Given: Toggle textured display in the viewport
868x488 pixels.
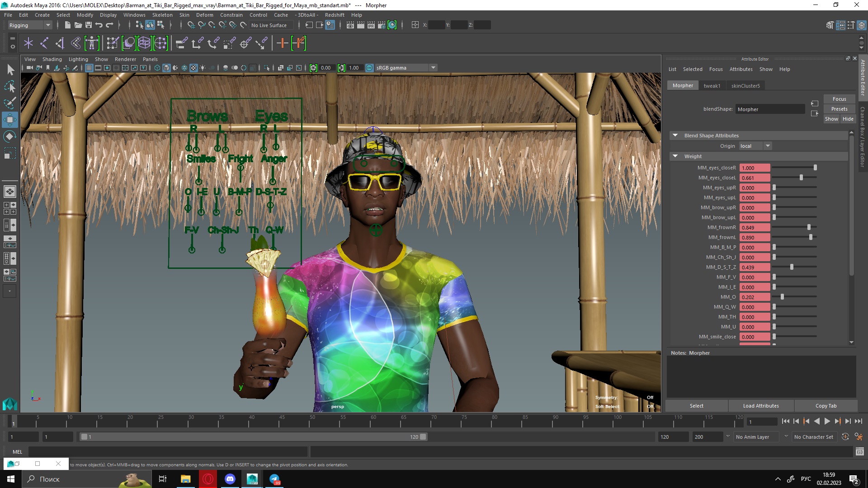Looking at the screenshot, I should click(193, 68).
